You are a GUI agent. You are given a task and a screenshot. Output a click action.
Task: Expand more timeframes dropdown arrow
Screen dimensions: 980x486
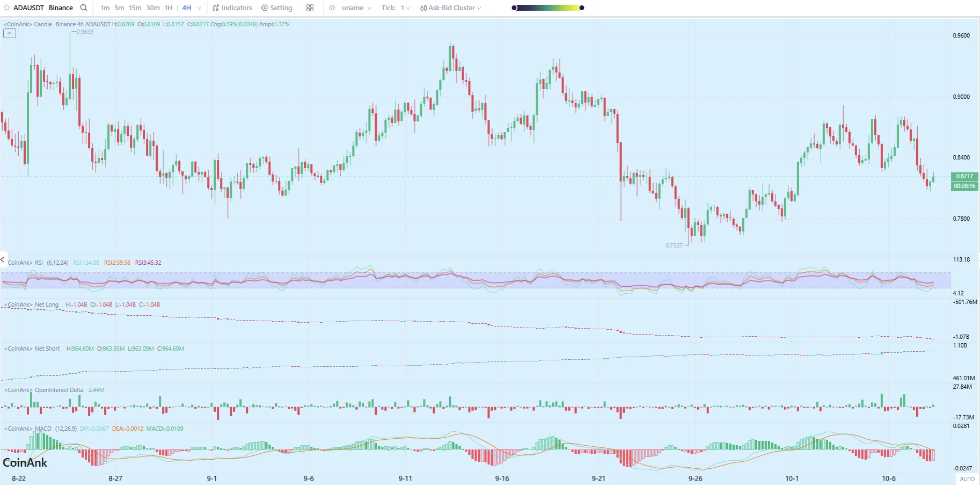pyautogui.click(x=199, y=8)
